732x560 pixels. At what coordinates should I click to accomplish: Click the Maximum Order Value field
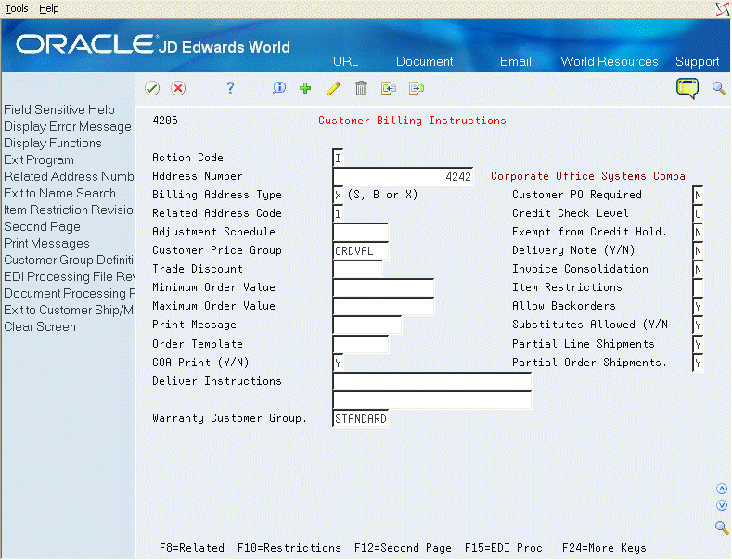coord(383,307)
